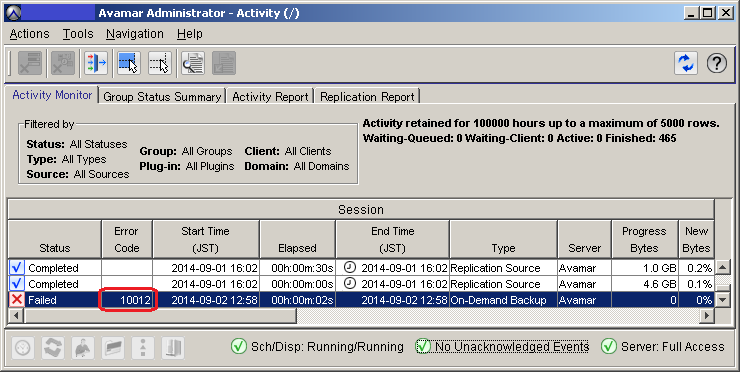
Task: Open the Navigation menu
Action: [135, 34]
